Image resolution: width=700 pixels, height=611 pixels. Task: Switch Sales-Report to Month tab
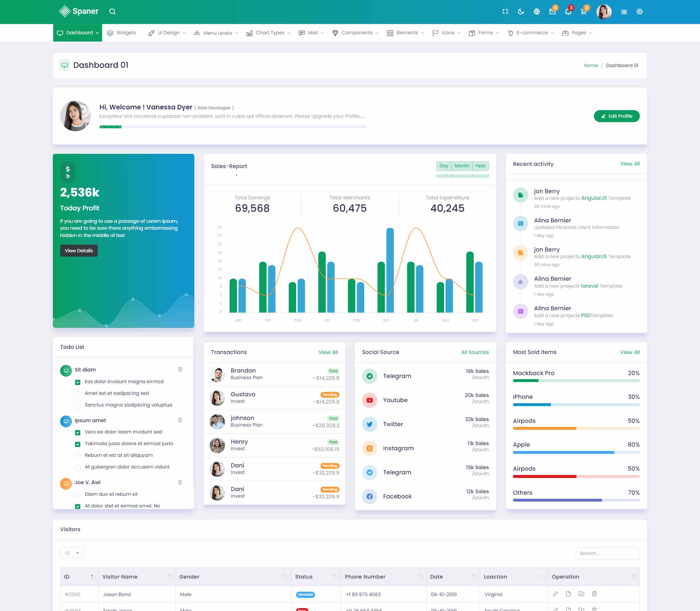pyautogui.click(x=462, y=166)
